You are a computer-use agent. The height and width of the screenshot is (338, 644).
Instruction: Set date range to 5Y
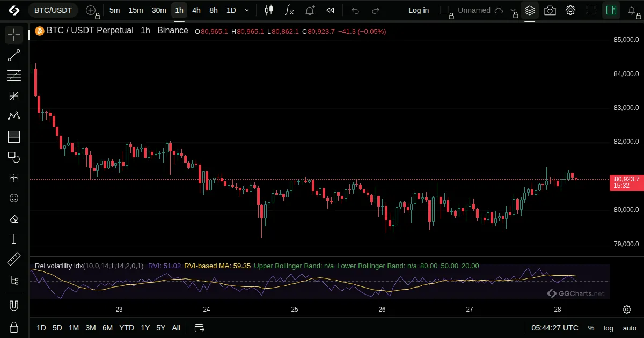point(161,328)
